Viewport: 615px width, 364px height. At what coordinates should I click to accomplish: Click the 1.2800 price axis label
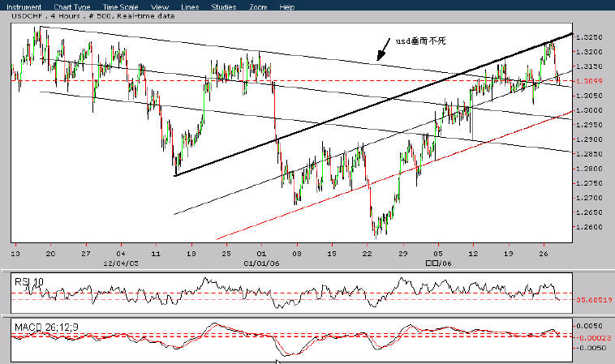(x=589, y=169)
